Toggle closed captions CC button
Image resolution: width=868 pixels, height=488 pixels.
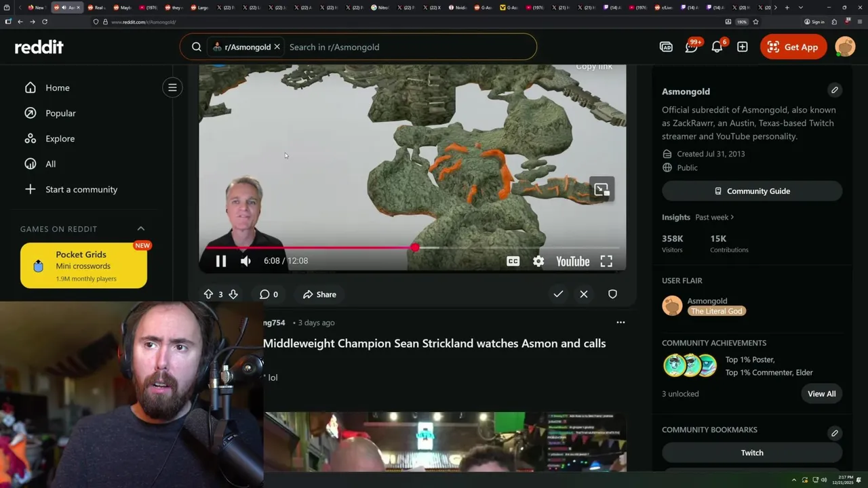pos(513,261)
